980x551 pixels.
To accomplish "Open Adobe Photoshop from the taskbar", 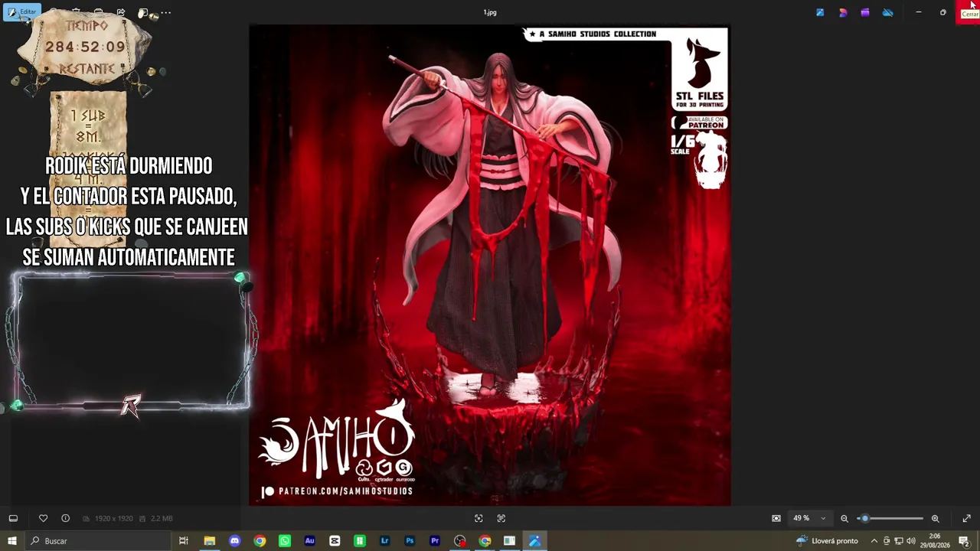I will [410, 541].
